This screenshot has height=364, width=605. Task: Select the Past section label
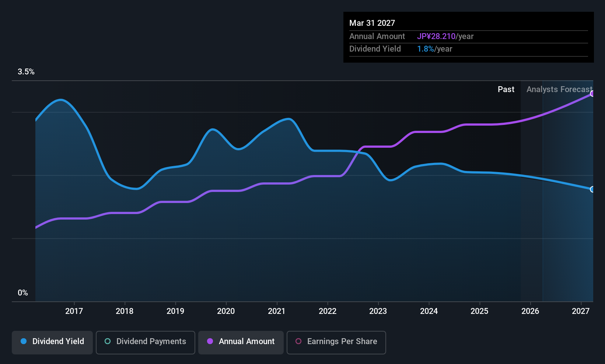[506, 90]
